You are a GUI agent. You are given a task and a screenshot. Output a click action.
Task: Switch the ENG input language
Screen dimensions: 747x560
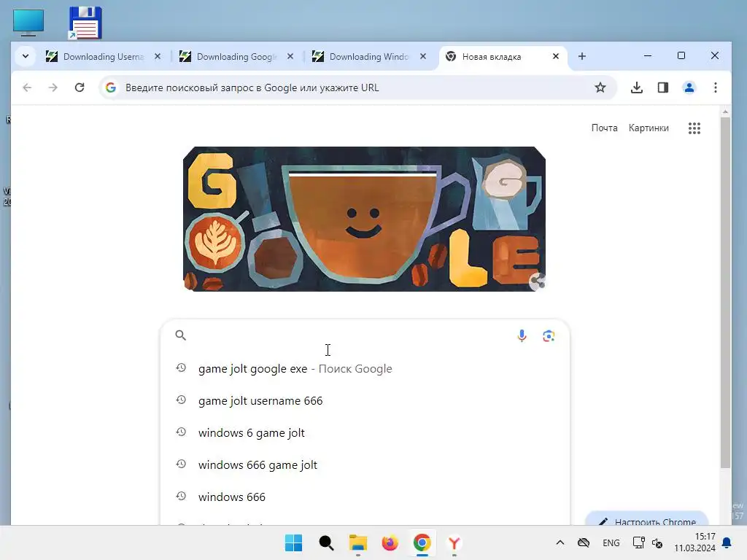pyautogui.click(x=611, y=542)
